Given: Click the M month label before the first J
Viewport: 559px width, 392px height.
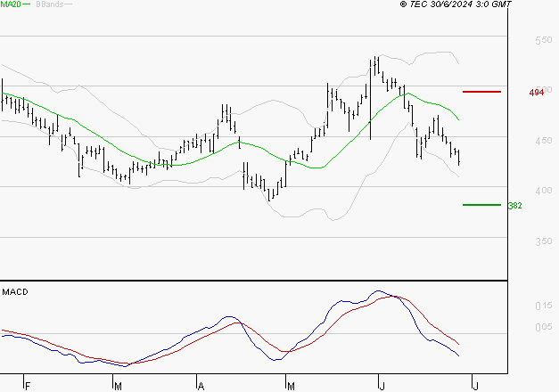Looking at the screenshot, I should (291, 387).
